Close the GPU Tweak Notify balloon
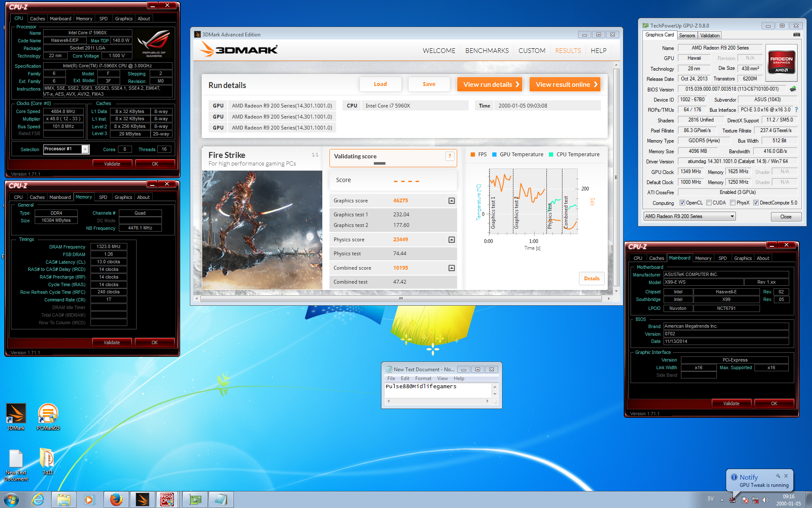Screen dimensions: 812x508 [x=786, y=476]
